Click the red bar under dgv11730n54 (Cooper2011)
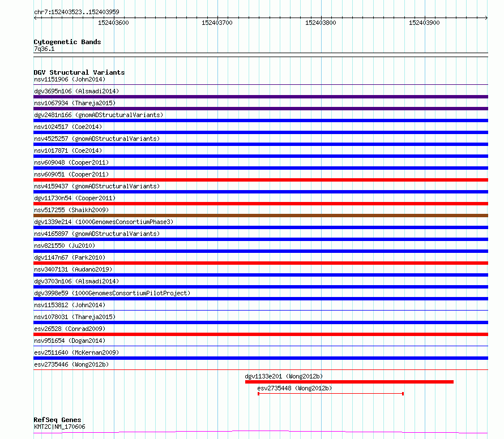Image resolution: width=504 pixels, height=439 pixels. click(260, 204)
